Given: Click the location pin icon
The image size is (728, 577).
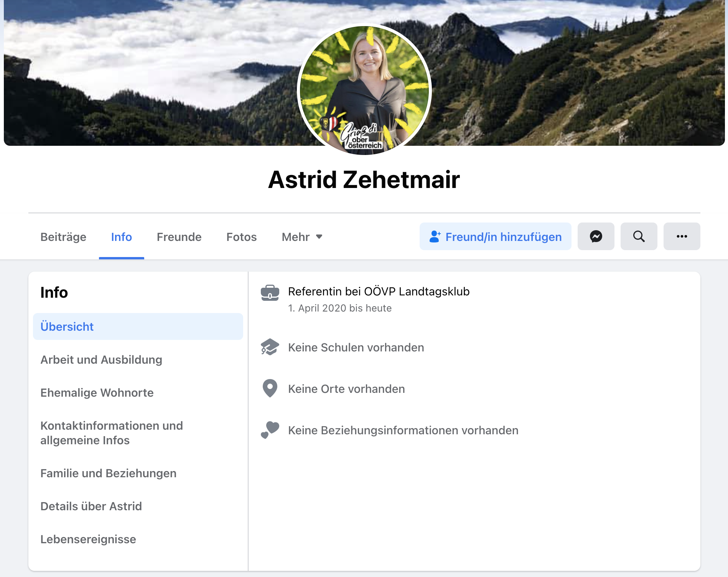Looking at the screenshot, I should [270, 388].
